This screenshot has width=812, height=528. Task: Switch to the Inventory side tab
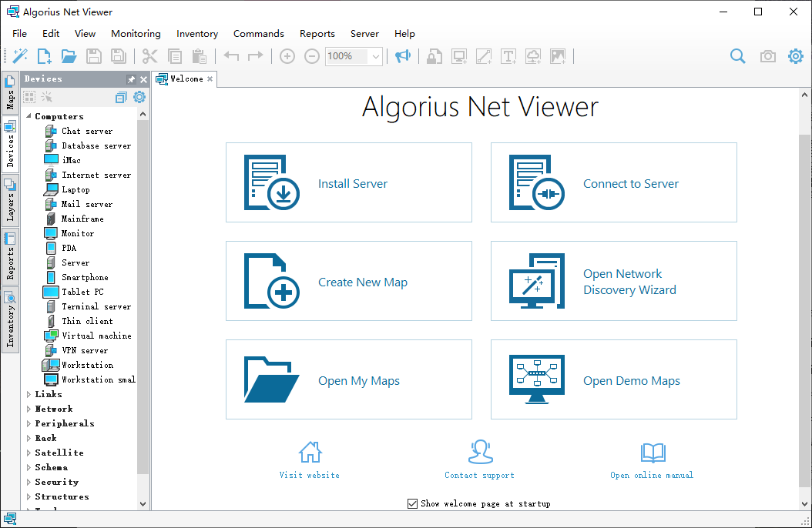10,319
